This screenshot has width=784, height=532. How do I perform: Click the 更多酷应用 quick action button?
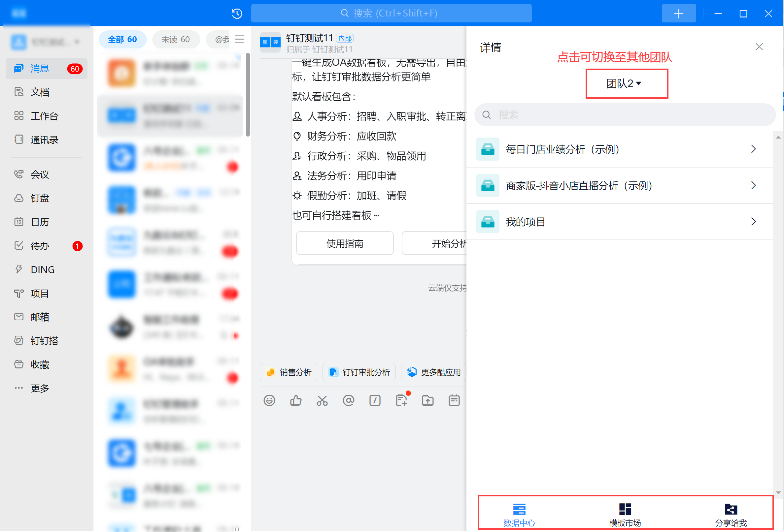click(433, 372)
